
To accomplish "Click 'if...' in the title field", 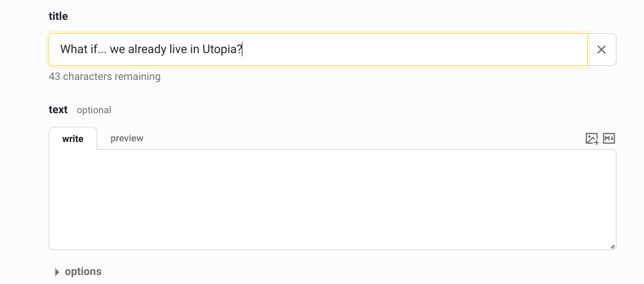I will coord(97,49).
